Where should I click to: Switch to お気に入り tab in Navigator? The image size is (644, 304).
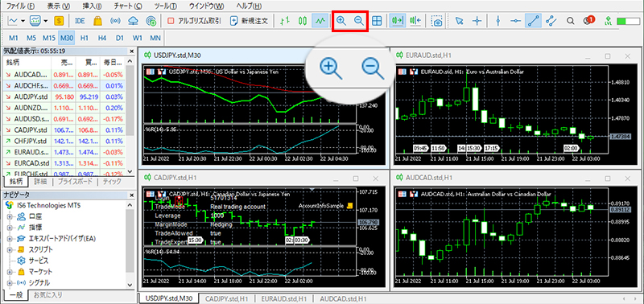pos(48,294)
